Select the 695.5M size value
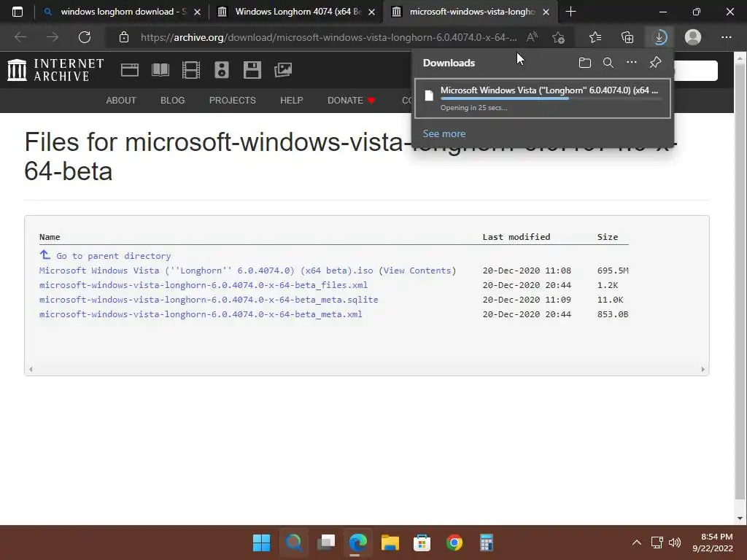This screenshot has width=747, height=560. tap(613, 271)
